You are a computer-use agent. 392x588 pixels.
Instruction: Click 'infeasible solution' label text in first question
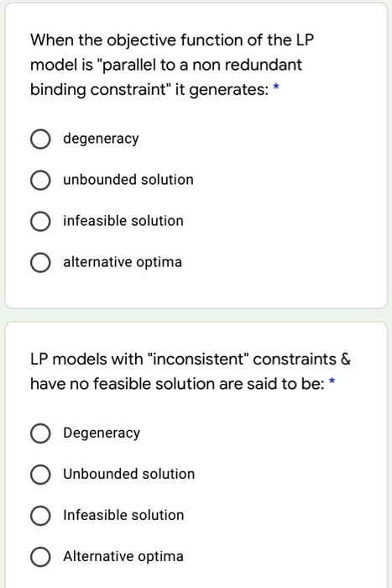[123, 220]
